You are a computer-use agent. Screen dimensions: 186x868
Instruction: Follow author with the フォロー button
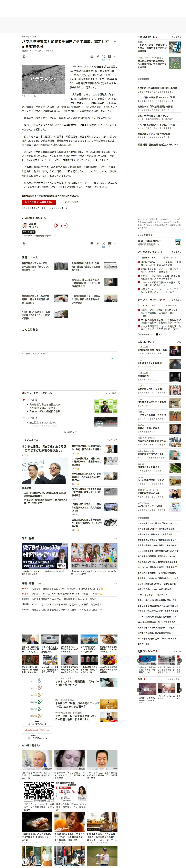coord(61,225)
